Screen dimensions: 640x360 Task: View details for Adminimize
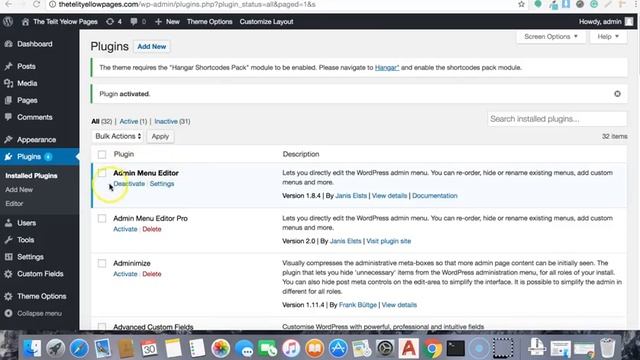399,305
